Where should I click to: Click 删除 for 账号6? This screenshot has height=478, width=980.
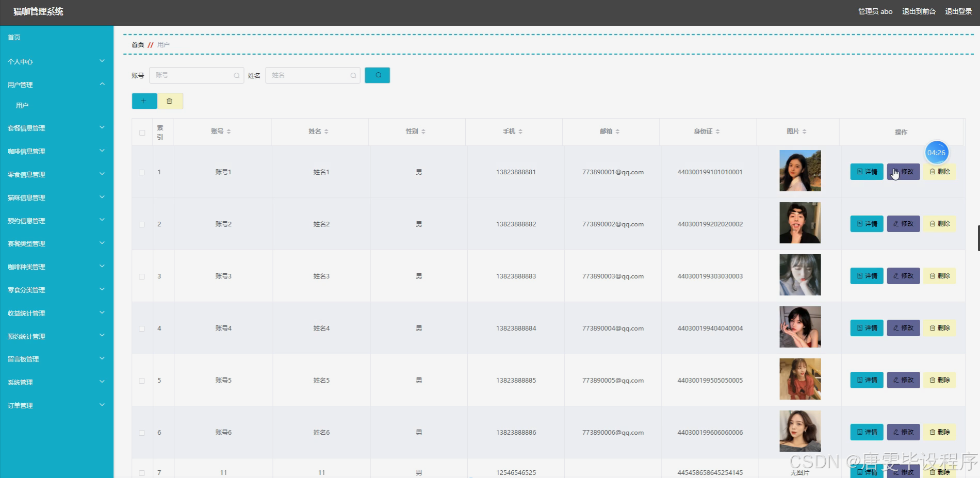[939, 432]
